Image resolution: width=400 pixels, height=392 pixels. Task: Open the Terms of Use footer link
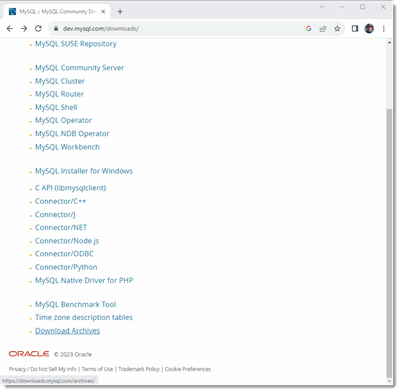97,369
